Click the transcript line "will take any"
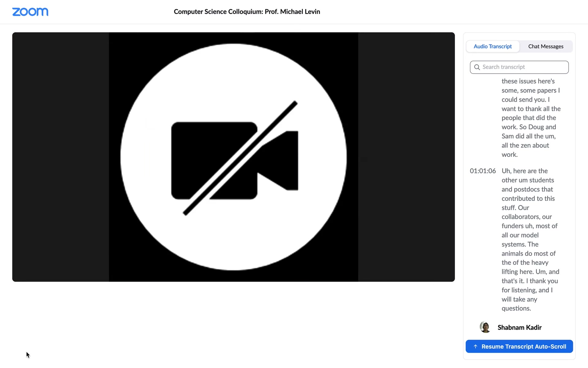588x368 pixels. (519, 299)
